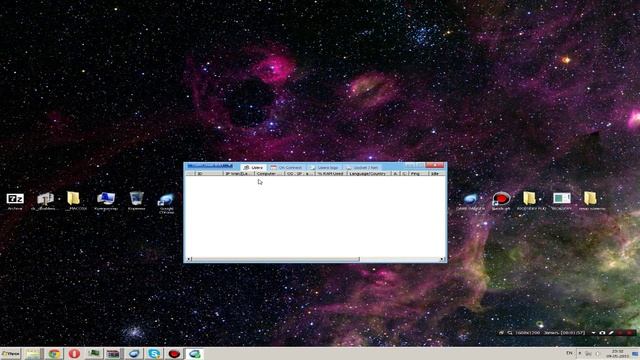The image size is (640, 360).
Task: Open the Users logs tab
Action: click(x=324, y=167)
